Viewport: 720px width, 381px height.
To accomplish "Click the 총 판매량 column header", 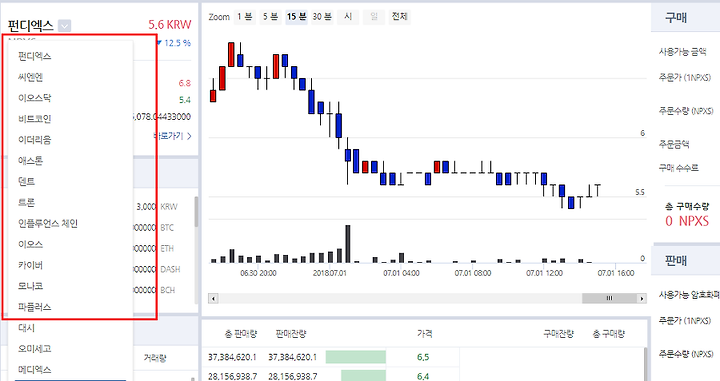I will [x=241, y=334].
